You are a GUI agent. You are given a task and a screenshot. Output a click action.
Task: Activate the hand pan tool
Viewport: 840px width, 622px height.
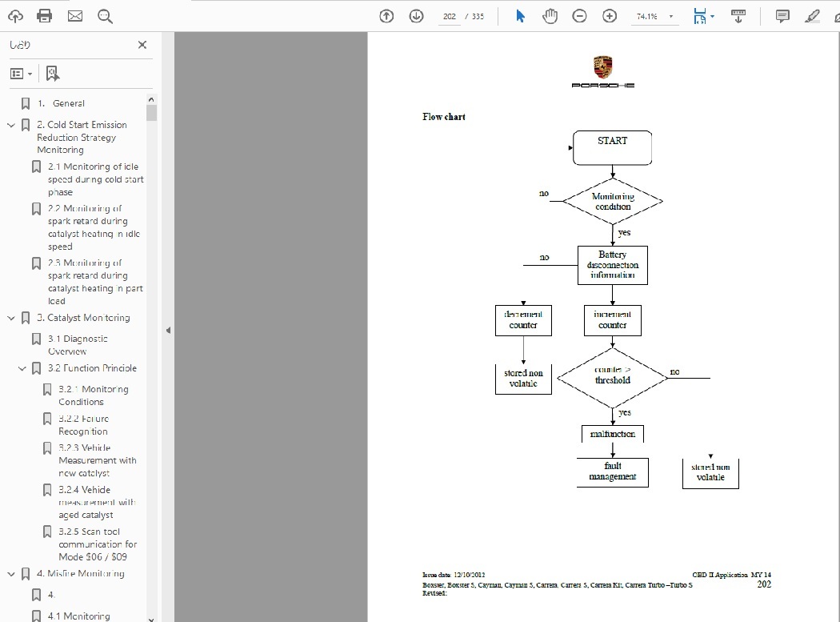550,16
